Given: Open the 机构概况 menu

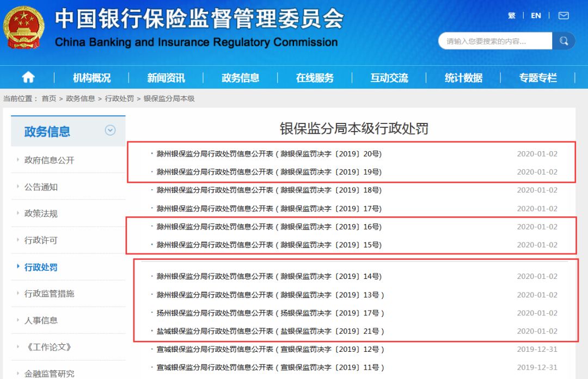Looking at the screenshot, I should [91, 78].
